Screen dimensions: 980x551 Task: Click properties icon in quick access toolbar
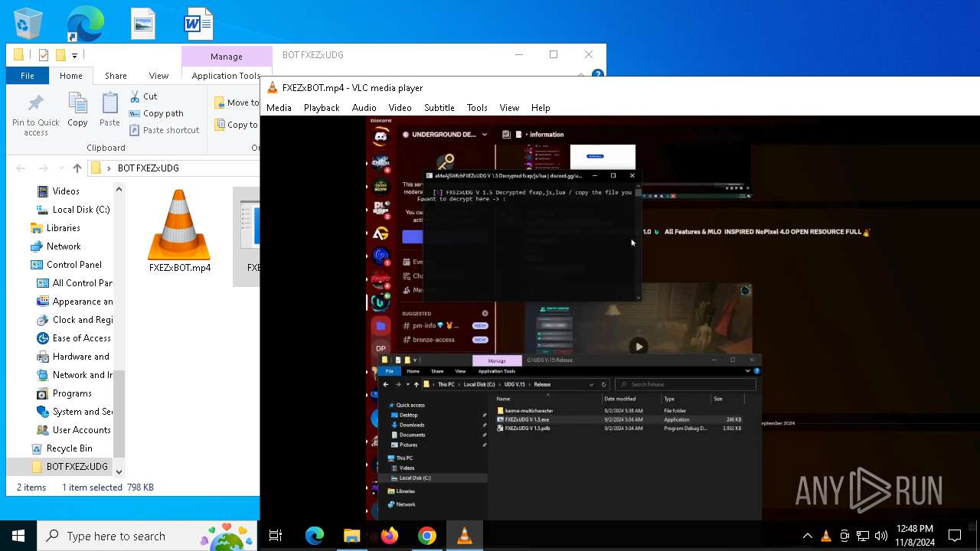44,55
